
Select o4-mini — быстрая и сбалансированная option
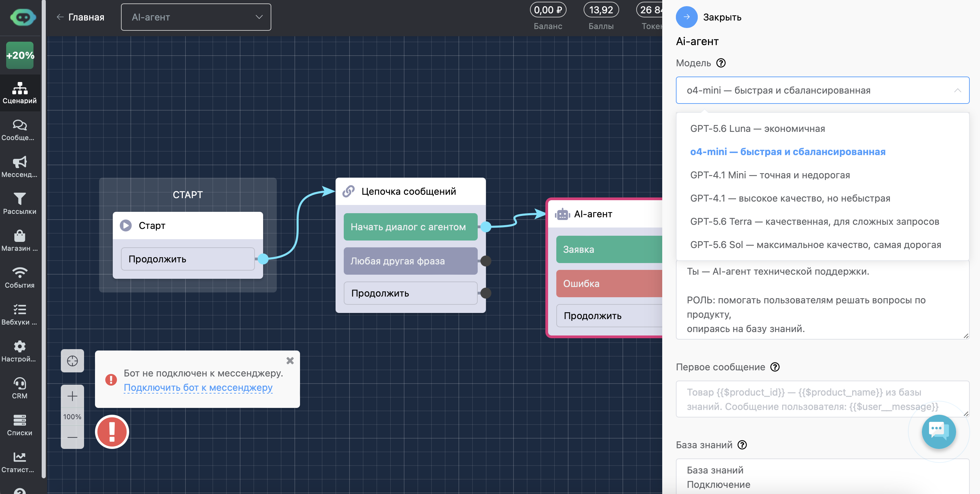pyautogui.click(x=822, y=152)
